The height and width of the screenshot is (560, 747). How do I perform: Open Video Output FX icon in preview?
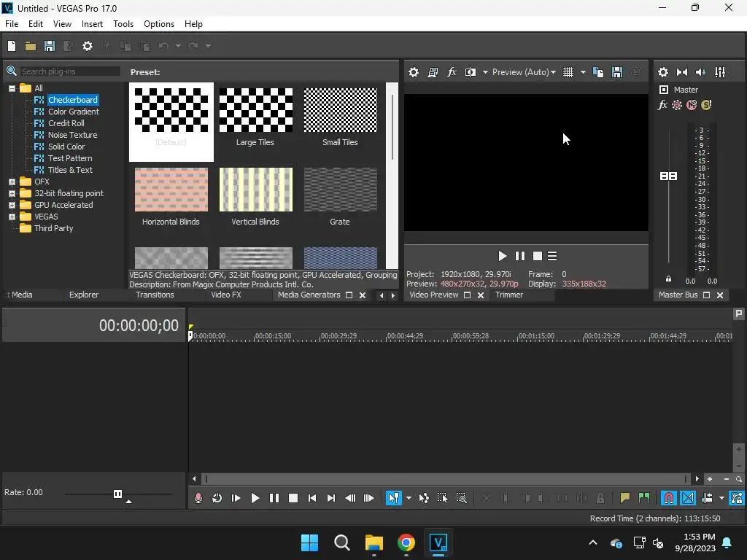452,72
